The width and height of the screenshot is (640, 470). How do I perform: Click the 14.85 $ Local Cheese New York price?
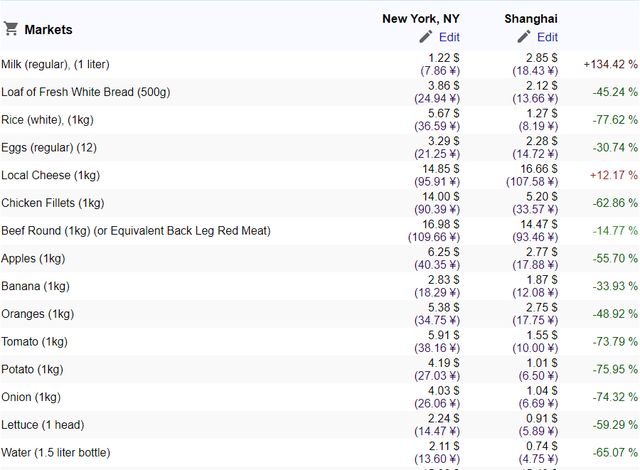441,169
